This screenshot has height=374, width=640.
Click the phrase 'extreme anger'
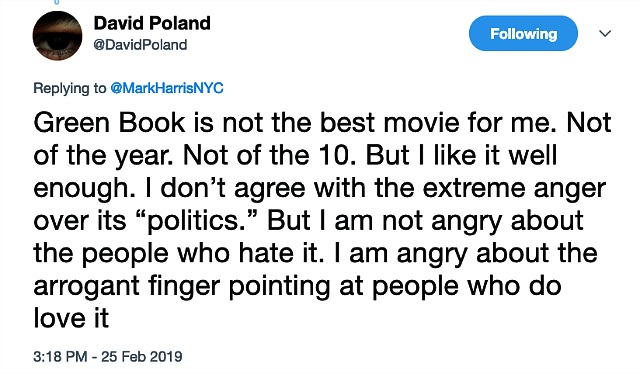[x=514, y=189]
